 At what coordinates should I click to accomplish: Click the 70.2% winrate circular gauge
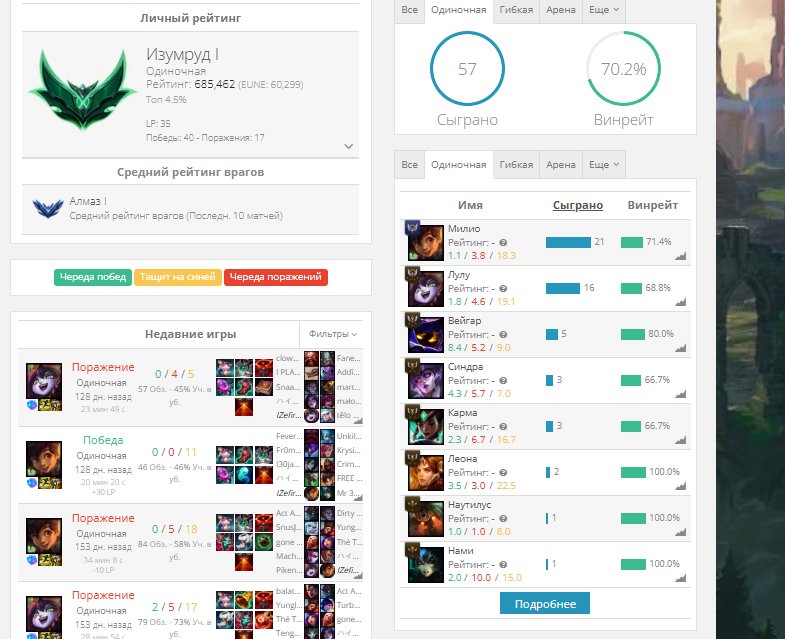point(623,69)
